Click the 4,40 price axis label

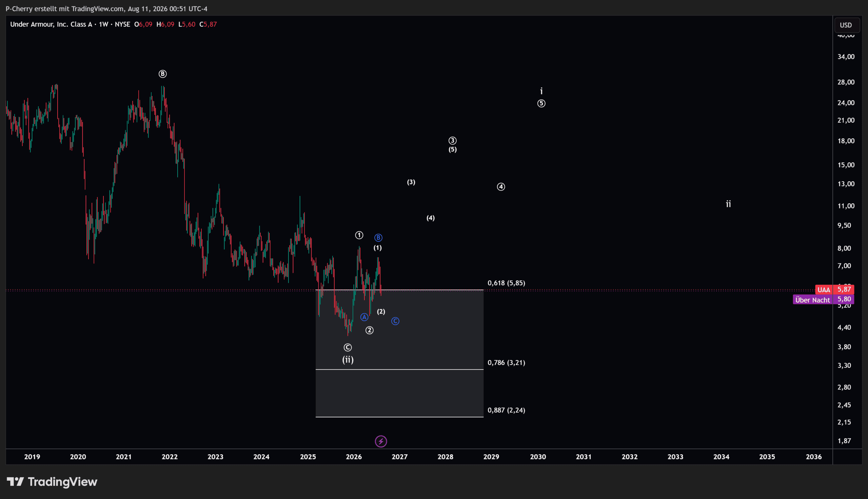[x=844, y=328]
